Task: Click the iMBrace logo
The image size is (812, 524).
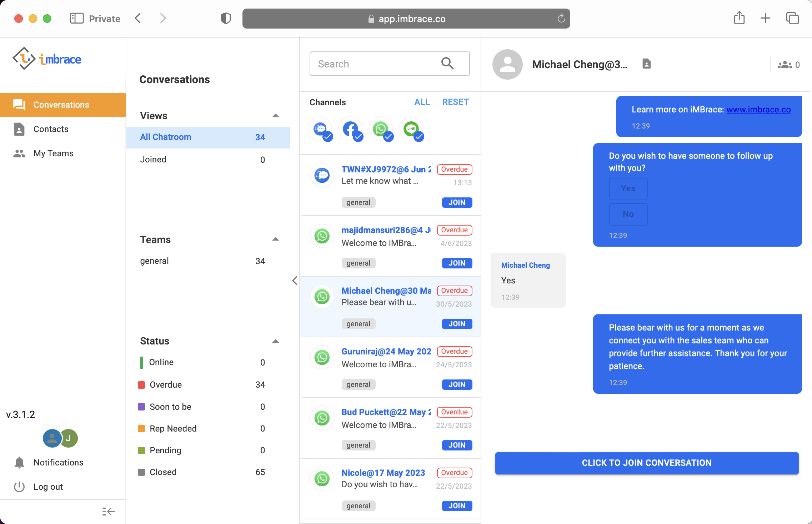Action: click(x=47, y=59)
